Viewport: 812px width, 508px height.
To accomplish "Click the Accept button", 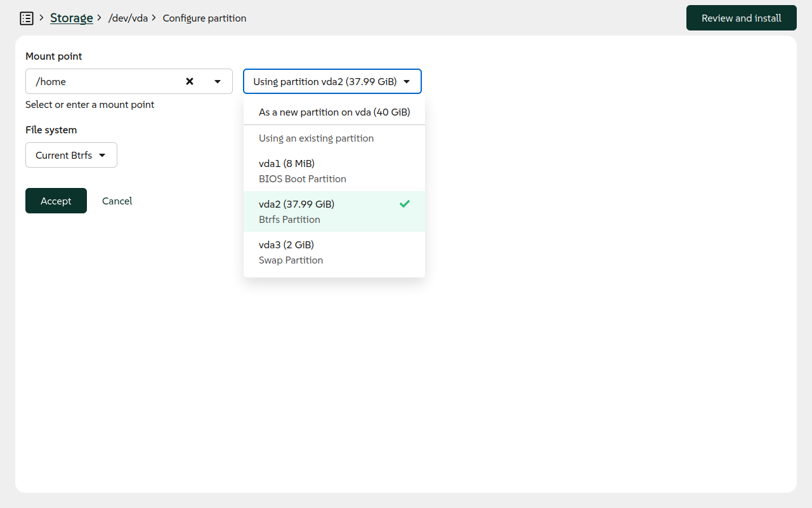I will pyautogui.click(x=56, y=201).
